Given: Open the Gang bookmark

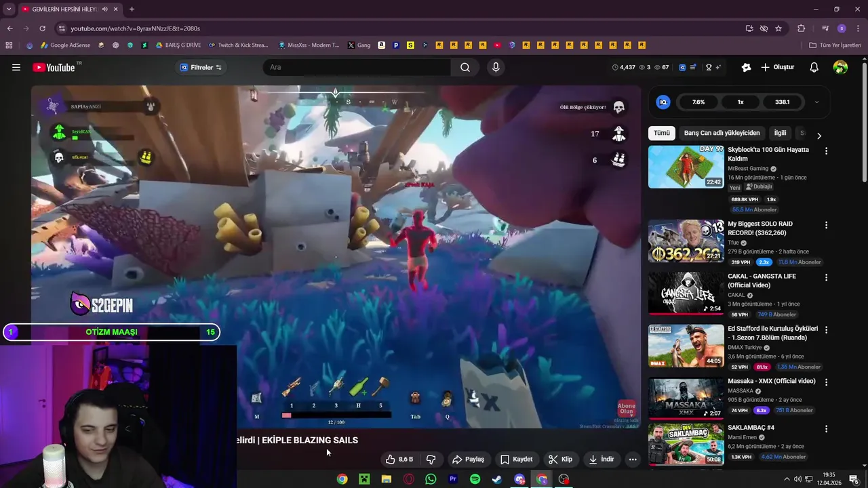Looking at the screenshot, I should (x=359, y=45).
